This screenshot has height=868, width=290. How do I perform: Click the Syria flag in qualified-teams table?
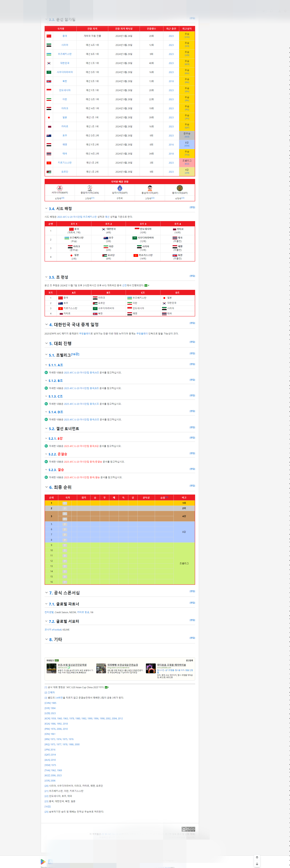coord(49,45)
